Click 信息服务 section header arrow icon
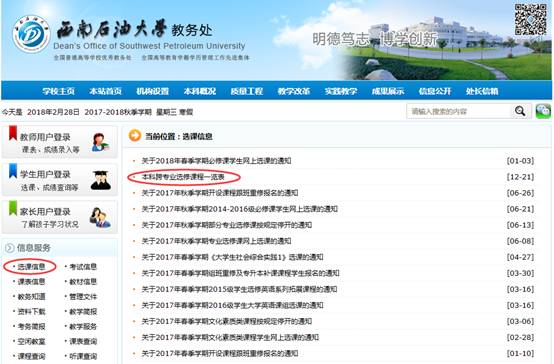This screenshot has height=364, width=554. (10, 248)
